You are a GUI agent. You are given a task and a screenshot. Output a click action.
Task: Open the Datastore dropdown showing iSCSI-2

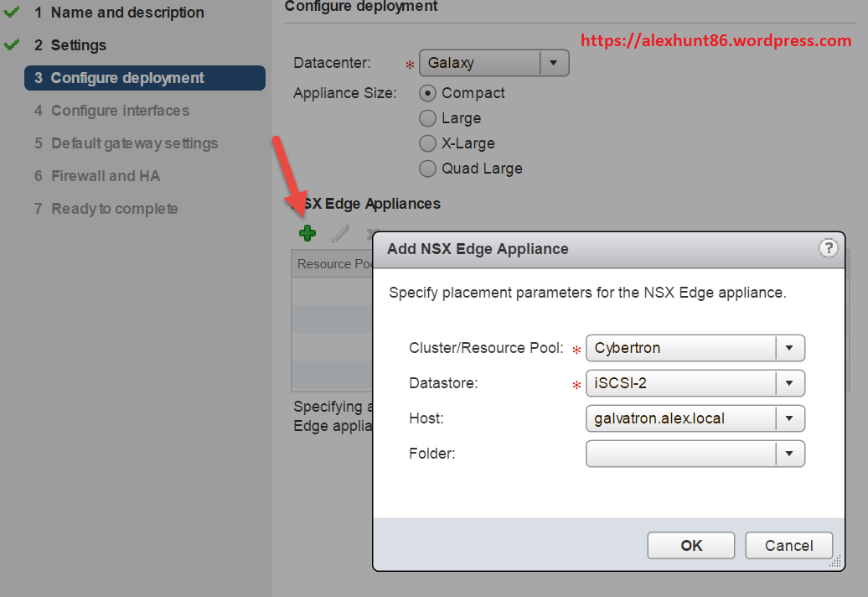pos(788,383)
